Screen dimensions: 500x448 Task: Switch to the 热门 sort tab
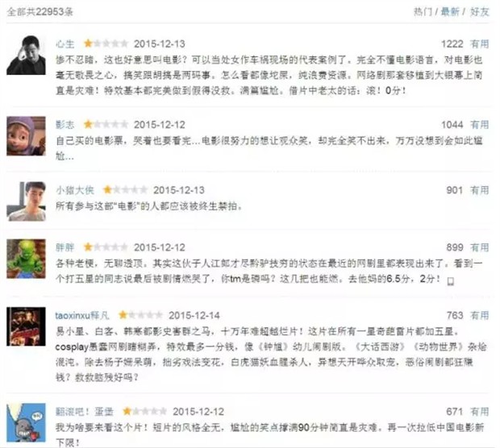coord(423,12)
